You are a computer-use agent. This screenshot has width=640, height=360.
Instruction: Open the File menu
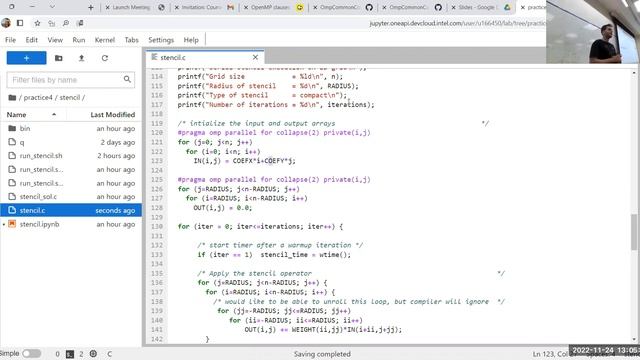coord(10,40)
